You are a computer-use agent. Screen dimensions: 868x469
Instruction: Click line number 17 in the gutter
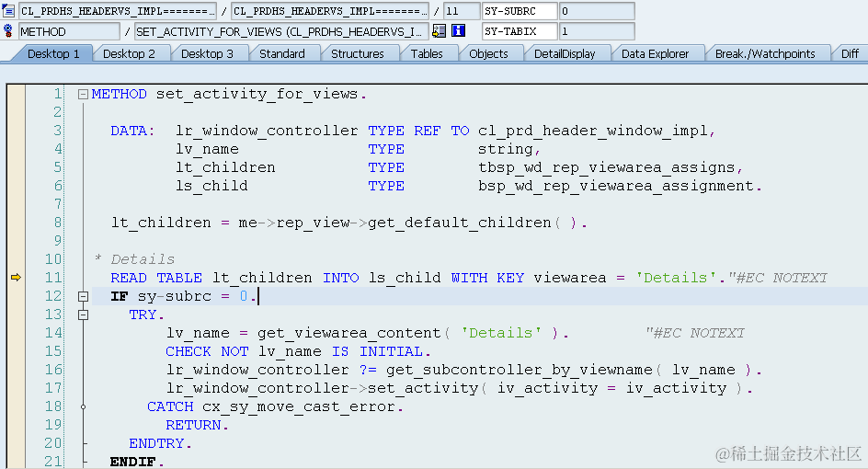tap(53, 388)
